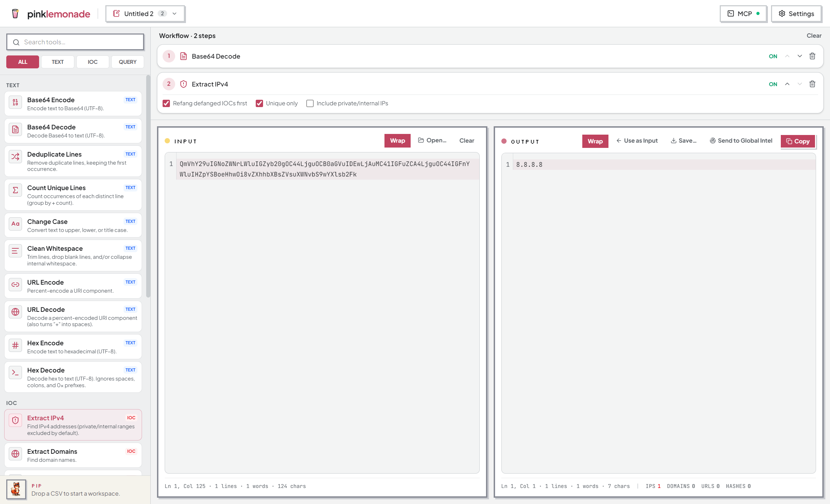The height and width of the screenshot is (504, 830).
Task: Click Send to Global Intel button
Action: click(x=741, y=141)
